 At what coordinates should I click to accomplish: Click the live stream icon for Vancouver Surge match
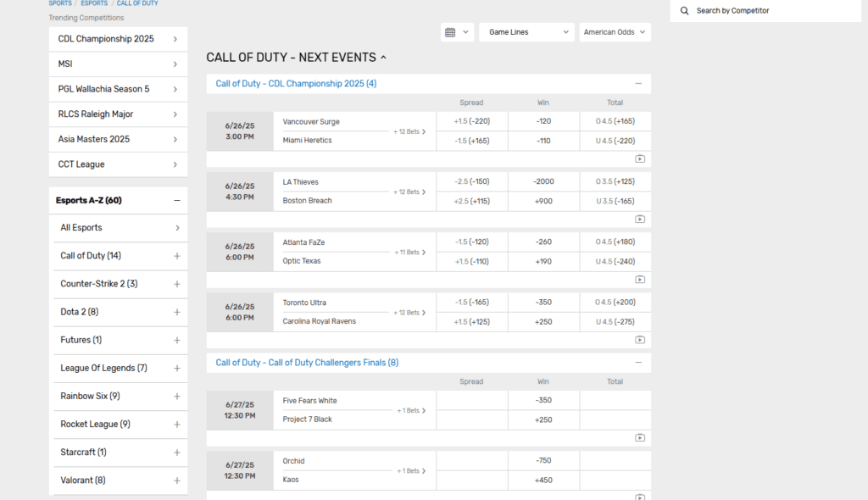coord(641,158)
